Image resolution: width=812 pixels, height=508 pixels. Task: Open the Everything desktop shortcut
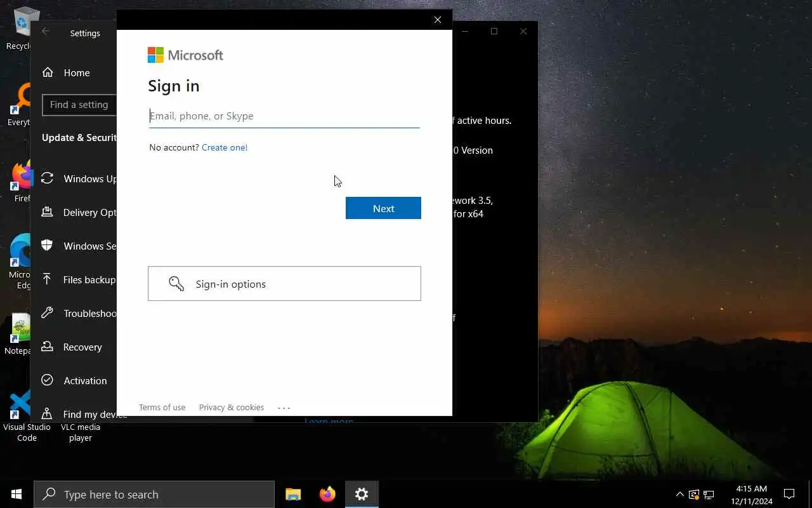19,105
